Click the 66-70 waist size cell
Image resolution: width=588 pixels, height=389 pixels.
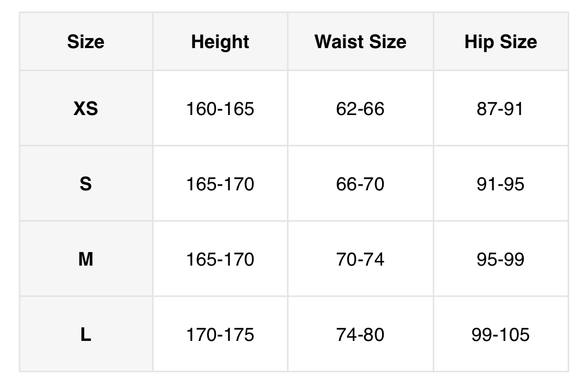click(x=360, y=184)
